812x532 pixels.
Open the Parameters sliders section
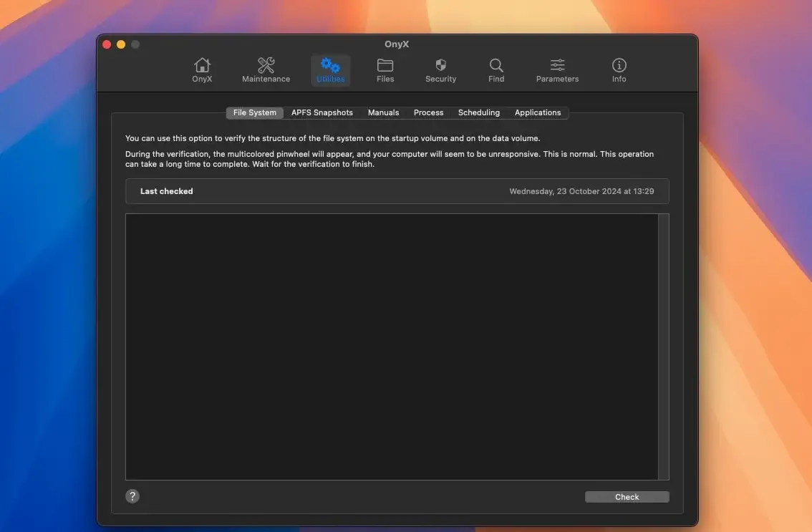pyautogui.click(x=557, y=70)
